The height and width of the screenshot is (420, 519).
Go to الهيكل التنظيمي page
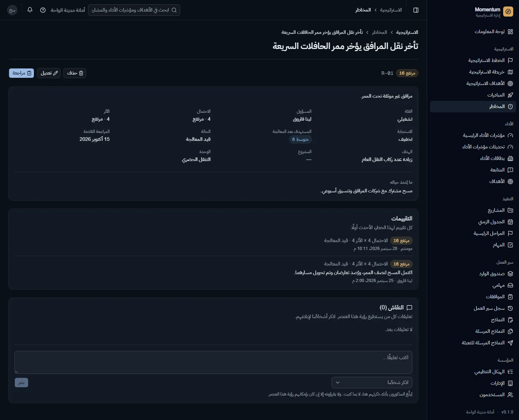[x=473, y=372]
